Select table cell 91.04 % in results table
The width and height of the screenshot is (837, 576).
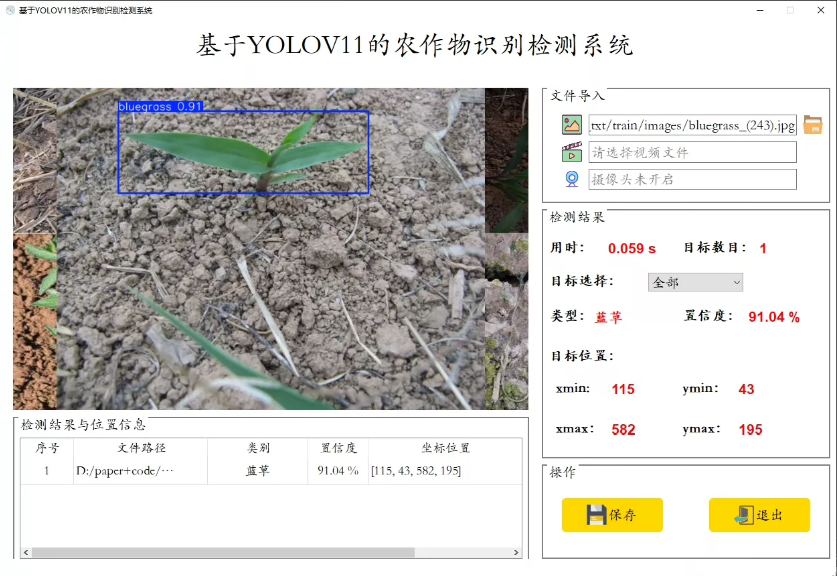click(338, 471)
